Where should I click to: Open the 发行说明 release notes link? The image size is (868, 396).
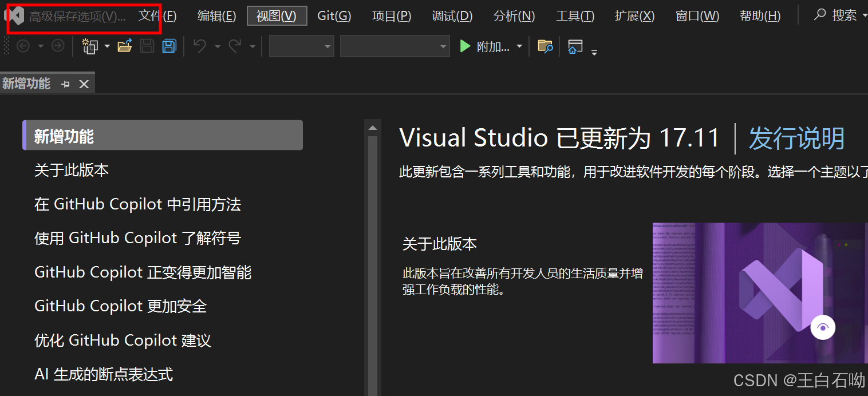[797, 138]
